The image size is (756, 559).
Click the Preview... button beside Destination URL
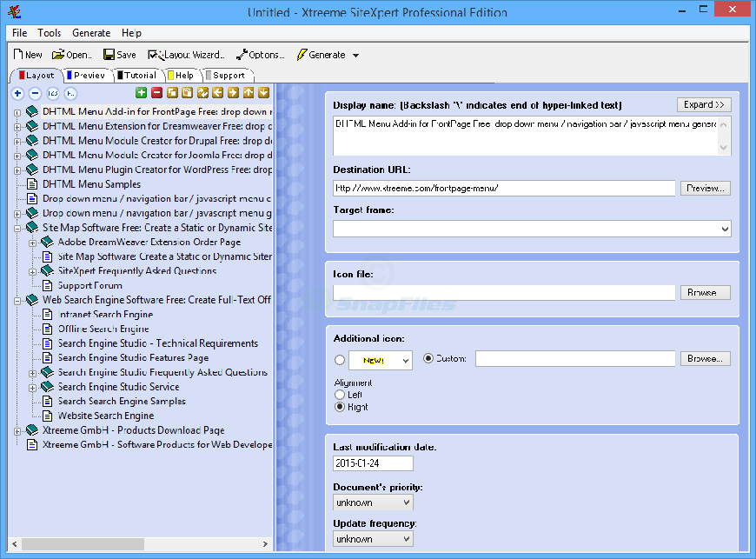point(705,189)
